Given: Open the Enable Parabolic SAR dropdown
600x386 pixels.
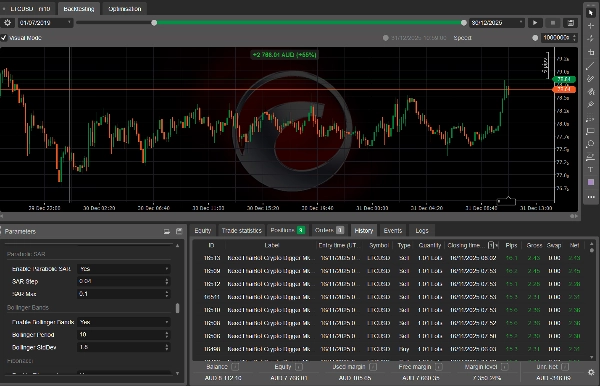Looking at the screenshot, I should coord(124,269).
